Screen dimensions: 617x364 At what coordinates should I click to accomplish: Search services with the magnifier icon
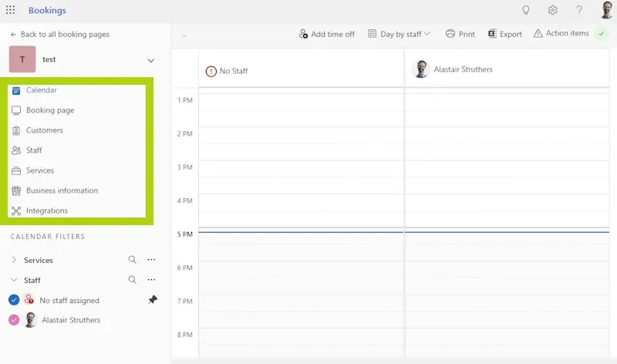click(132, 260)
